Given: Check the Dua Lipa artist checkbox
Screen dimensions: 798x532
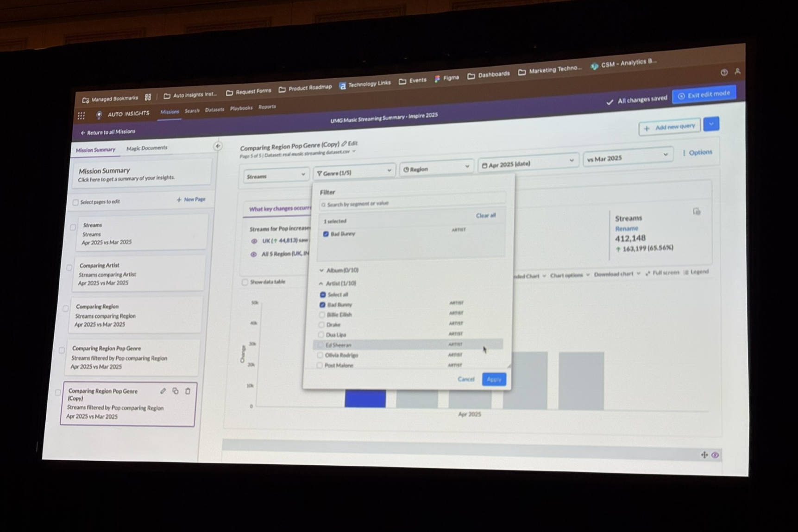Looking at the screenshot, I should click(321, 335).
